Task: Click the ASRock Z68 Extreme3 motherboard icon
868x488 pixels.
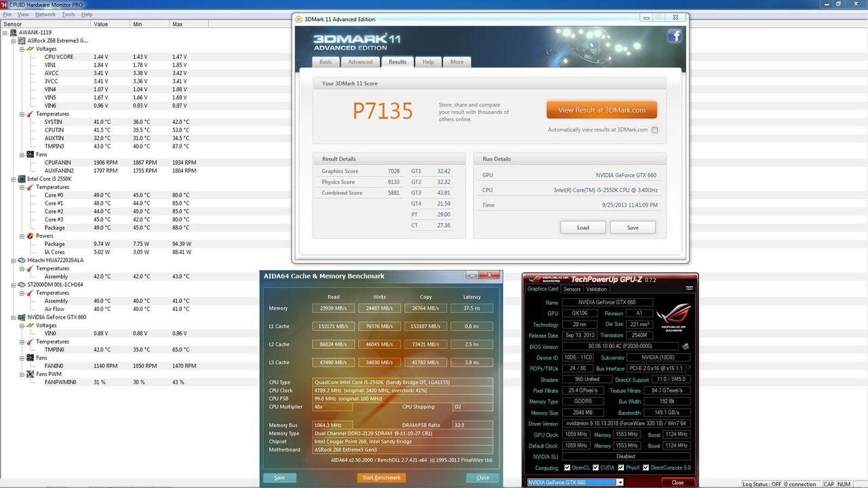Action: pos(22,41)
